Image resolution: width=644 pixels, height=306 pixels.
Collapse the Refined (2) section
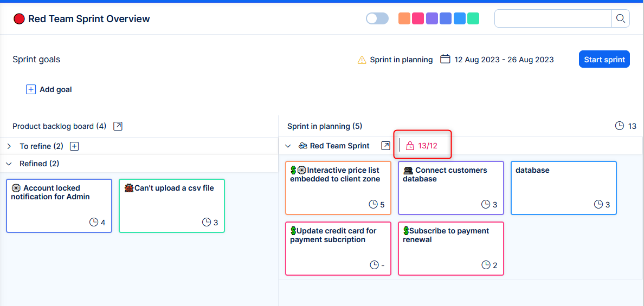(9, 164)
